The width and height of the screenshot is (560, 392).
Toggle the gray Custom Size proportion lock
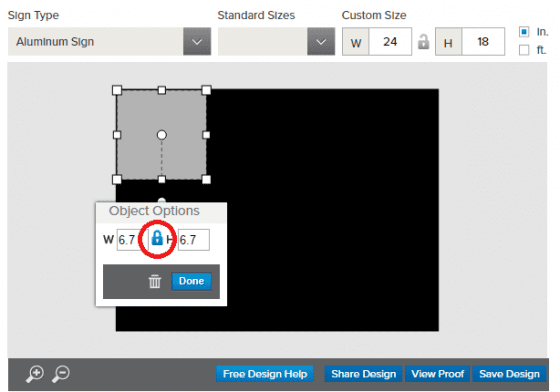[x=424, y=41]
